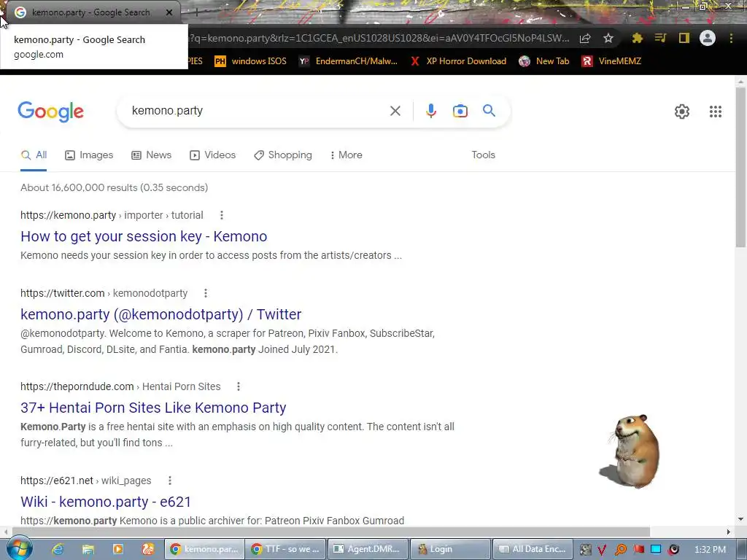Start voice search with the microphone icon
747x560 pixels.
[430, 111]
